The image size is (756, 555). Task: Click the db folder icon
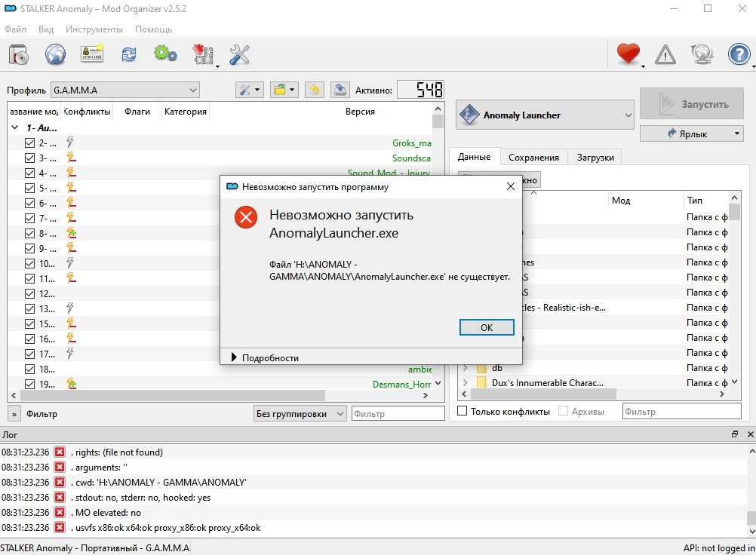481,368
